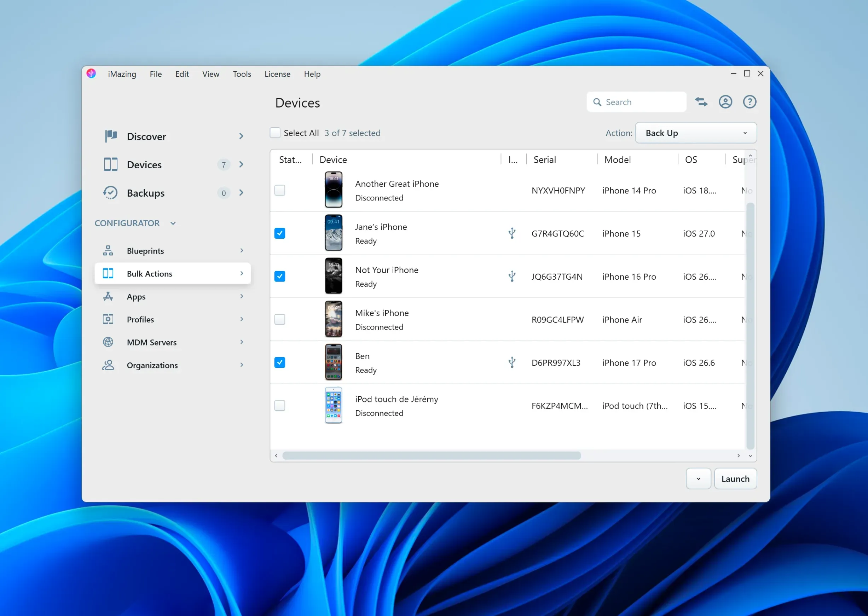The image size is (868, 616).
Task: Click the MDM Servers globe icon
Action: [x=108, y=342]
